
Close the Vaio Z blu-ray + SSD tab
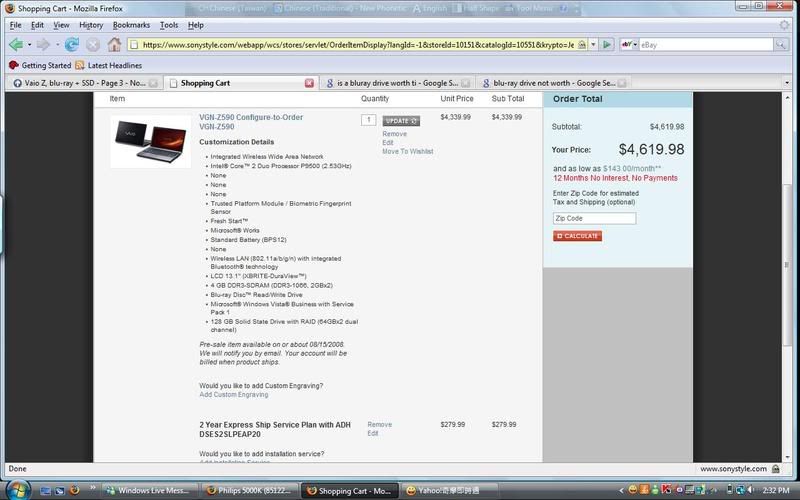[153, 83]
